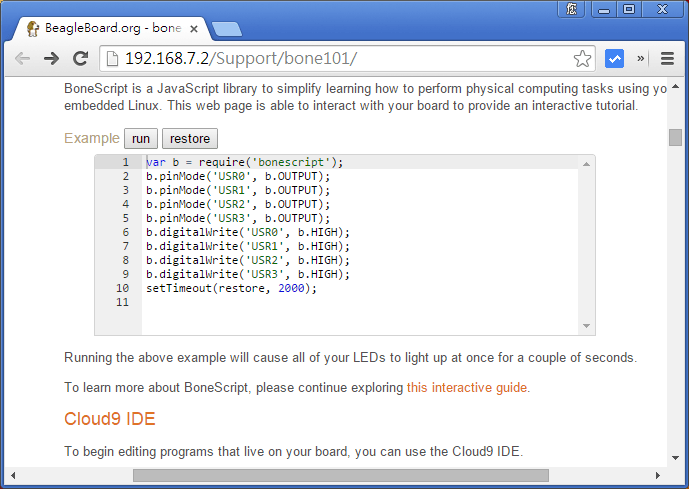Click the setTimeout(restore, 2000) line
689x489 pixels.
pyautogui.click(x=231, y=288)
